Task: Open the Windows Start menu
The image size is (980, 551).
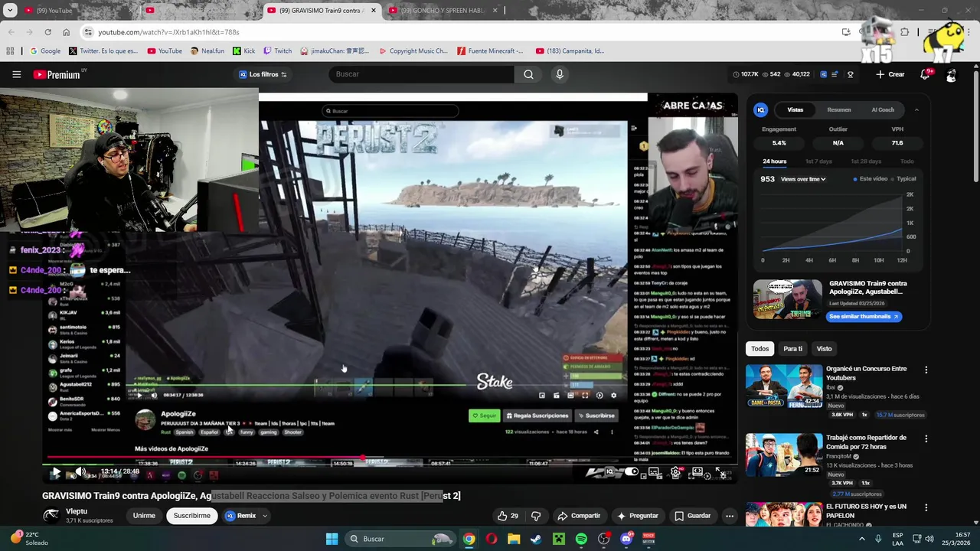Action: pyautogui.click(x=332, y=539)
